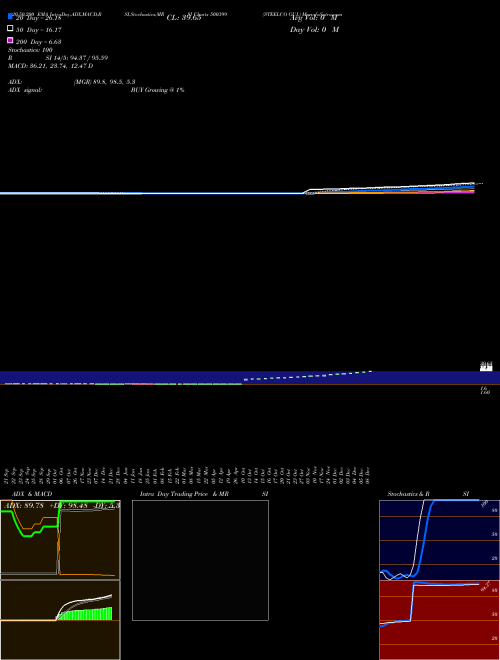Click the 'Stochastics & R SI' panel title
The height and width of the screenshot is (660, 500).
428,494
